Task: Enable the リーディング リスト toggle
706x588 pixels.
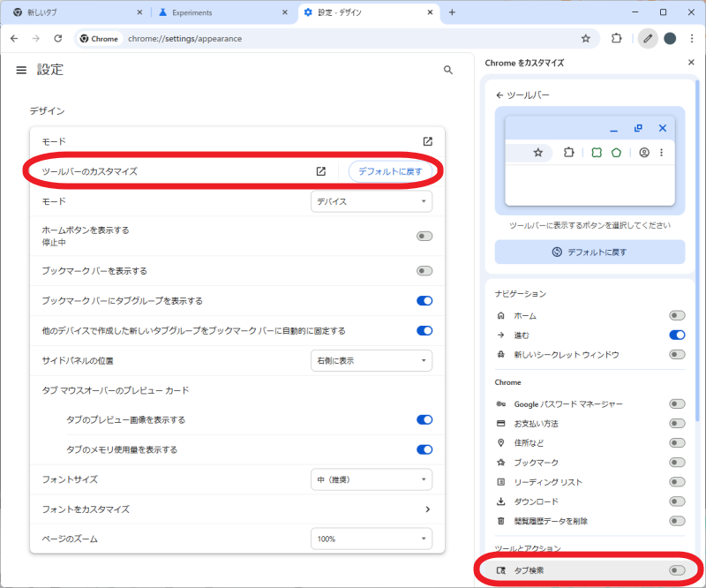Action: pos(677,482)
